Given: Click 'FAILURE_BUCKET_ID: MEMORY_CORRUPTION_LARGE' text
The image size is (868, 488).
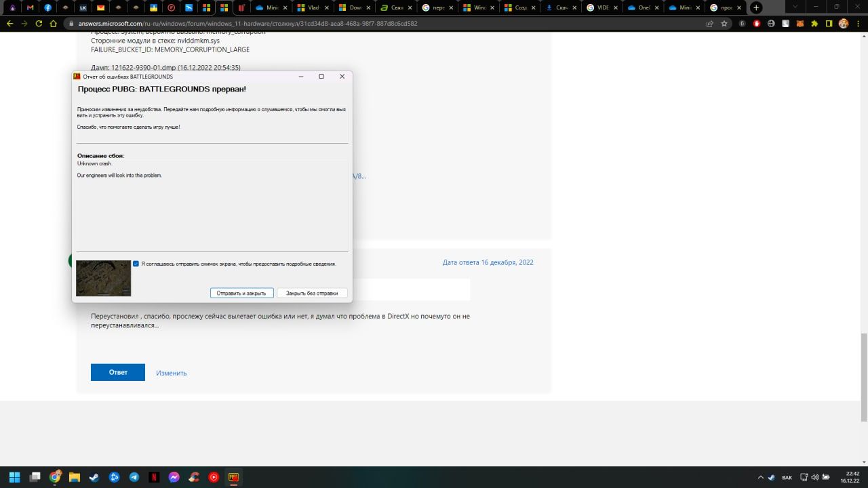Looking at the screenshot, I should 170,49.
